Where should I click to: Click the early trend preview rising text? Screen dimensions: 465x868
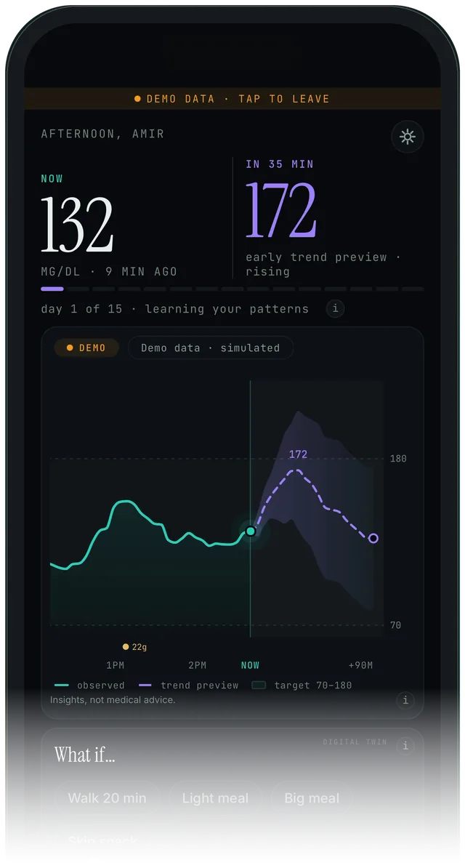[x=323, y=265]
